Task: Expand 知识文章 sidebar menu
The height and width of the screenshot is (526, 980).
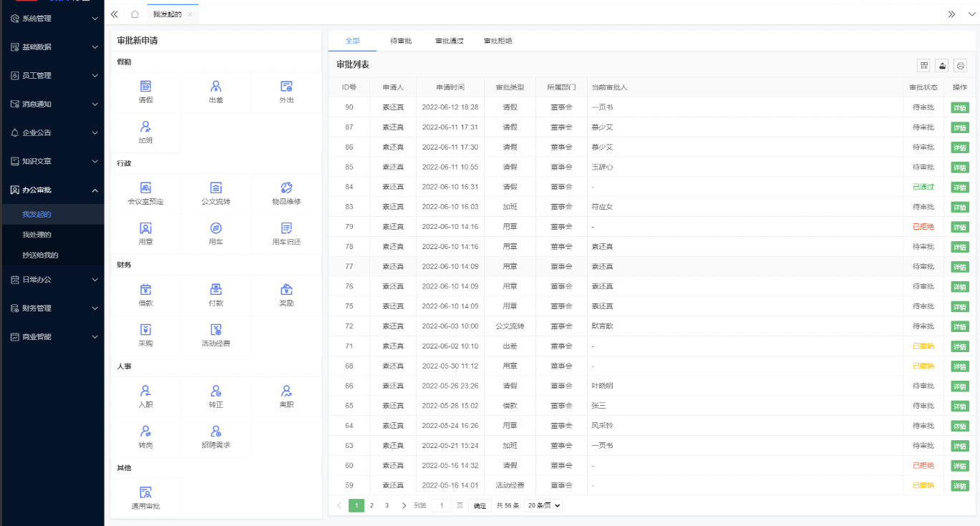Action: 52,162
